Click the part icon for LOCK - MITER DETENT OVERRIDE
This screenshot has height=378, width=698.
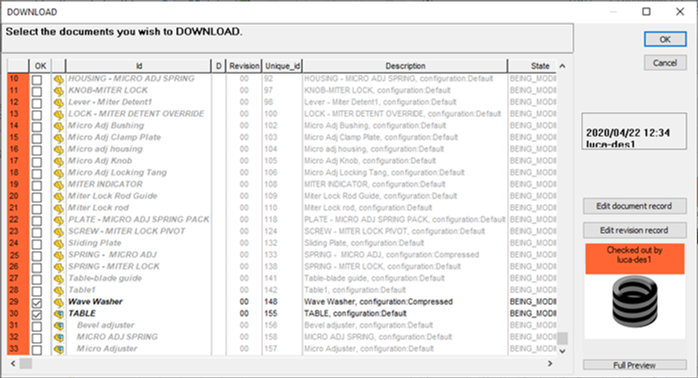pos(58,114)
